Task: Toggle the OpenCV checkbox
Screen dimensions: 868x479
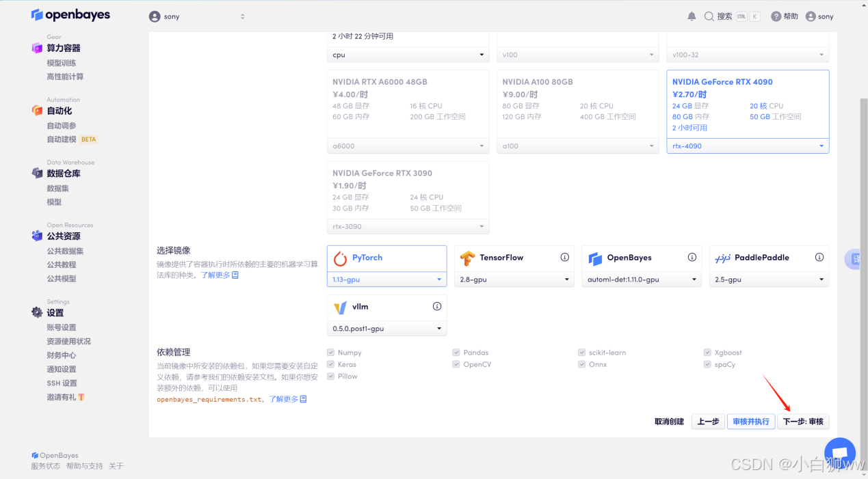Action: click(456, 364)
